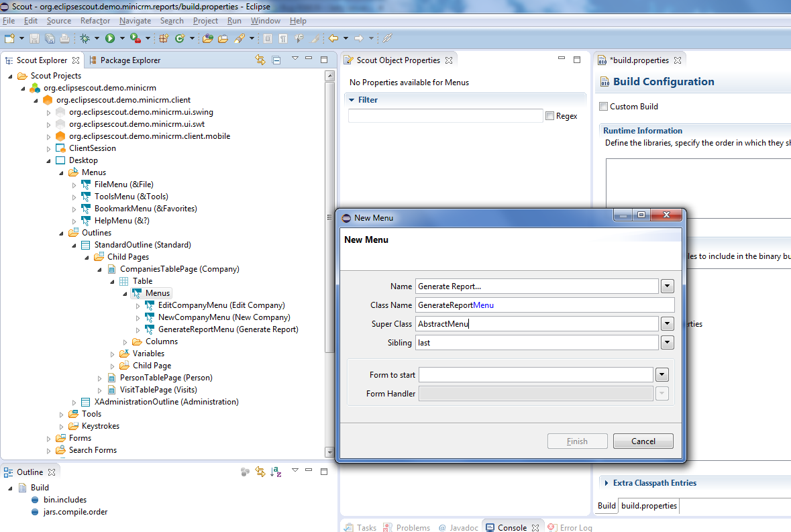Switch to the Package Explorer tab
This screenshot has height=532, width=791.
click(125, 60)
